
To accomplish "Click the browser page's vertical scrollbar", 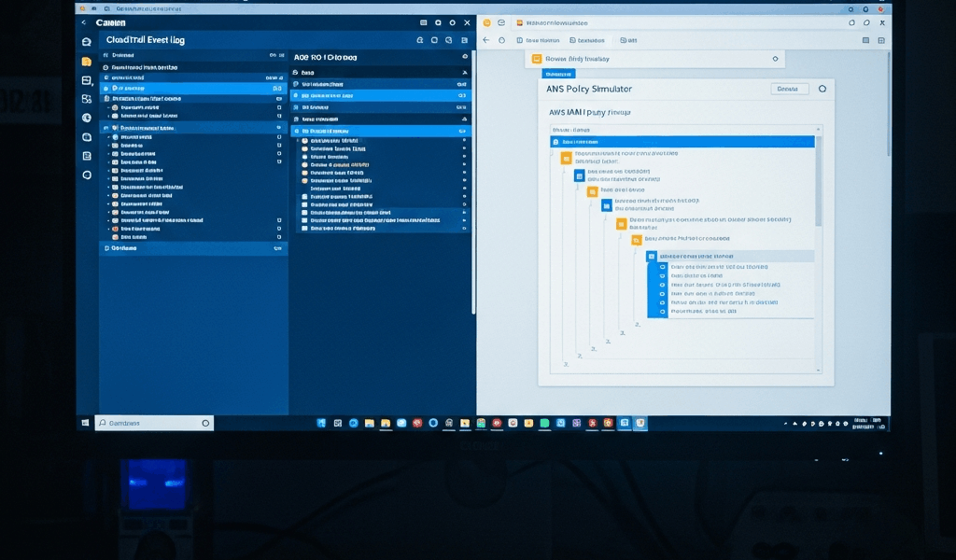I will [888, 104].
